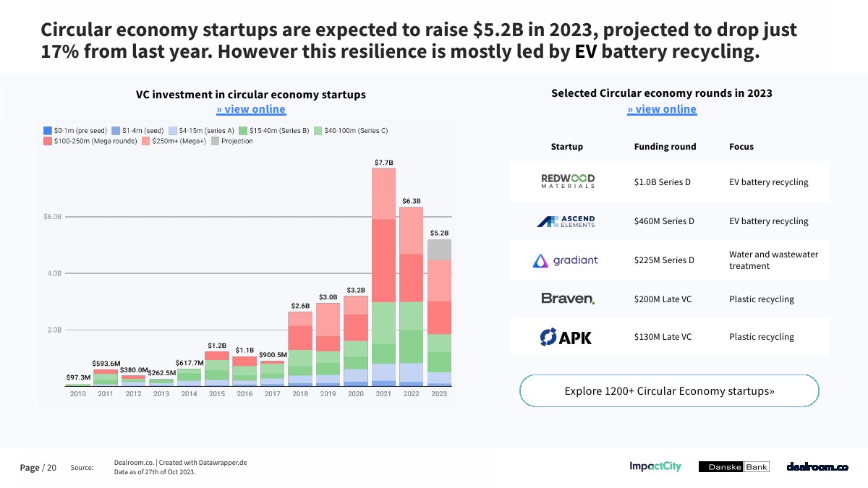868x488 pixels.
Task: Click the Focus column header
Action: point(741,147)
